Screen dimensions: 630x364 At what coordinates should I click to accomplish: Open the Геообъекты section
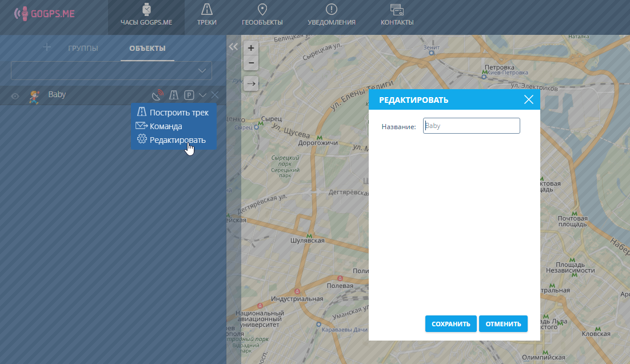(x=262, y=15)
